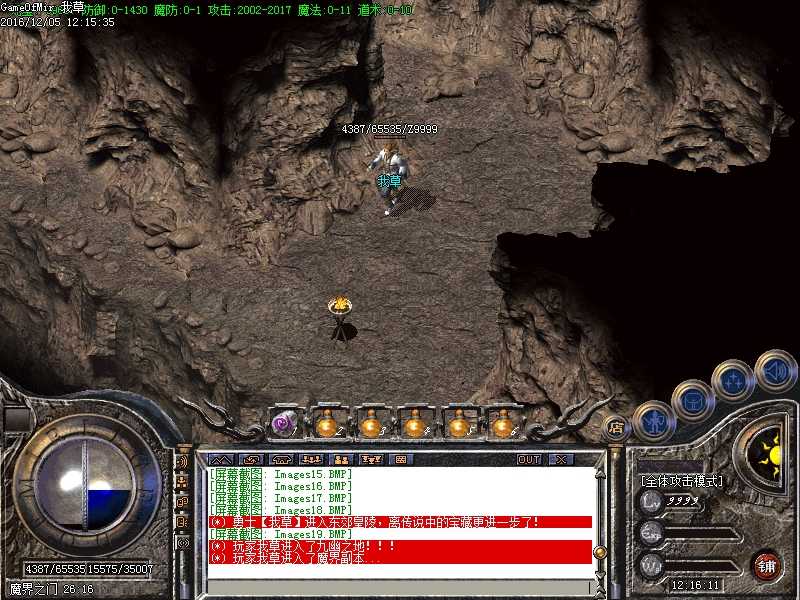Use the gold potion in quick slot 4

[415, 423]
